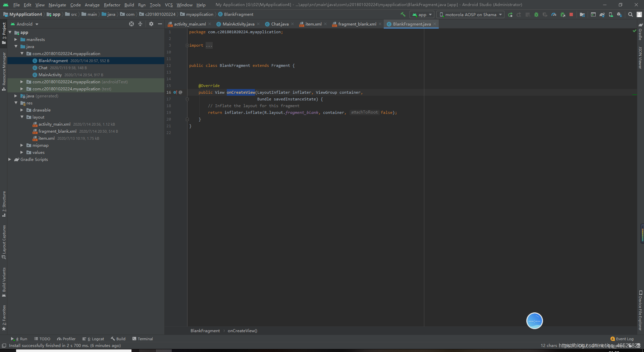Click the green inspection checkmark icon

634,31
